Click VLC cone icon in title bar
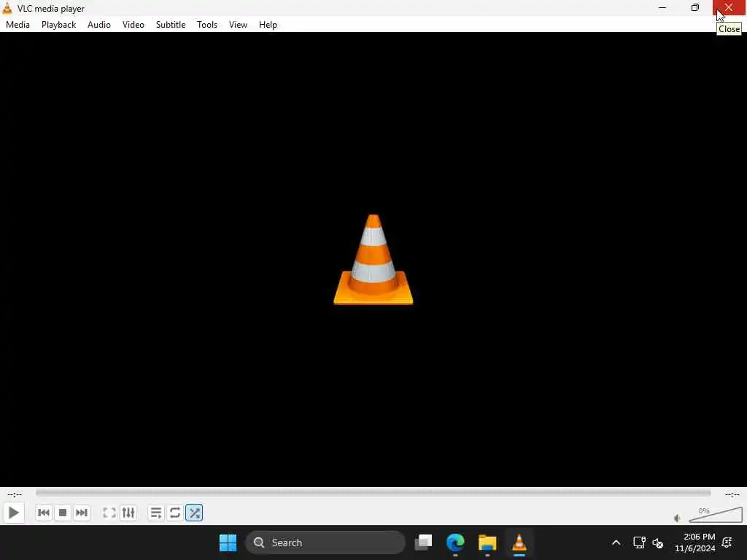 pos(7,8)
